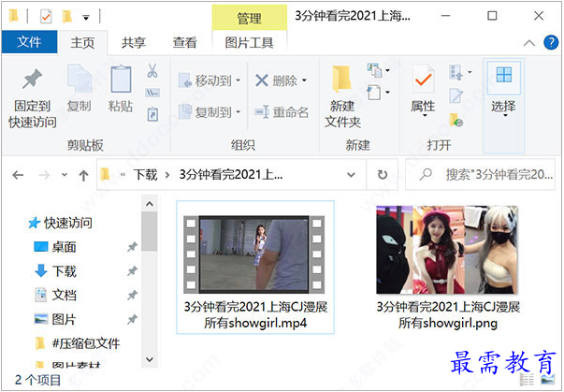
Task: Click the Pin to Quick Access icon
Action: pyautogui.click(x=33, y=80)
